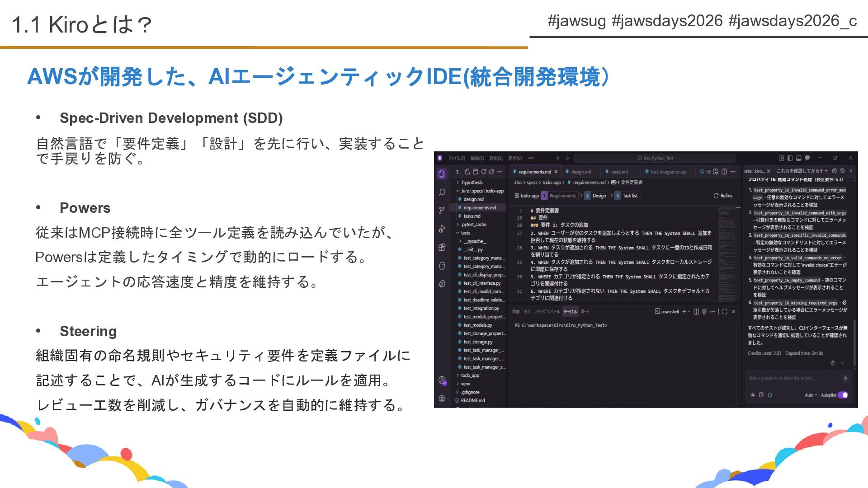Open the ファイル(F) menu
This screenshot has width=868, height=488.
[456, 158]
